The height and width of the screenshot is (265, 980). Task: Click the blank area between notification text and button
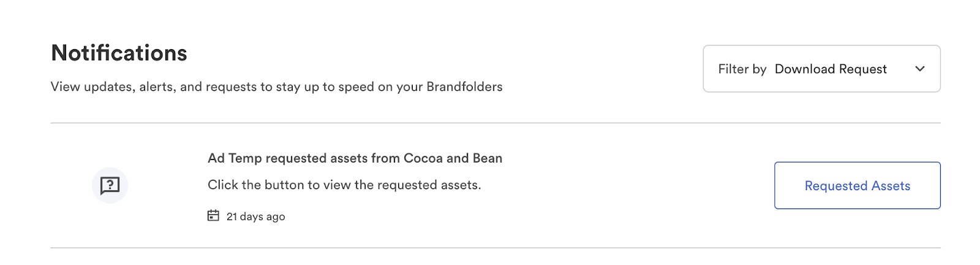point(637,185)
